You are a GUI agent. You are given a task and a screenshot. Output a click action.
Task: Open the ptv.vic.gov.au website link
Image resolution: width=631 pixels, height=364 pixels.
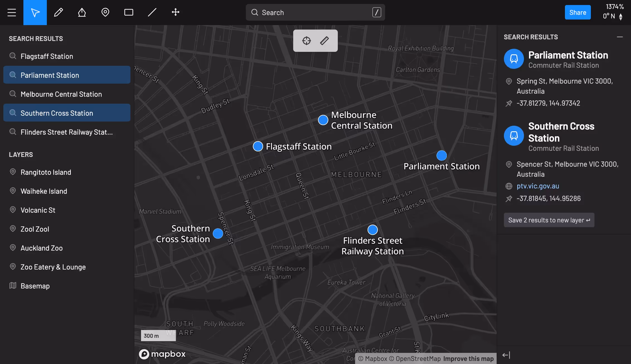coord(538,186)
